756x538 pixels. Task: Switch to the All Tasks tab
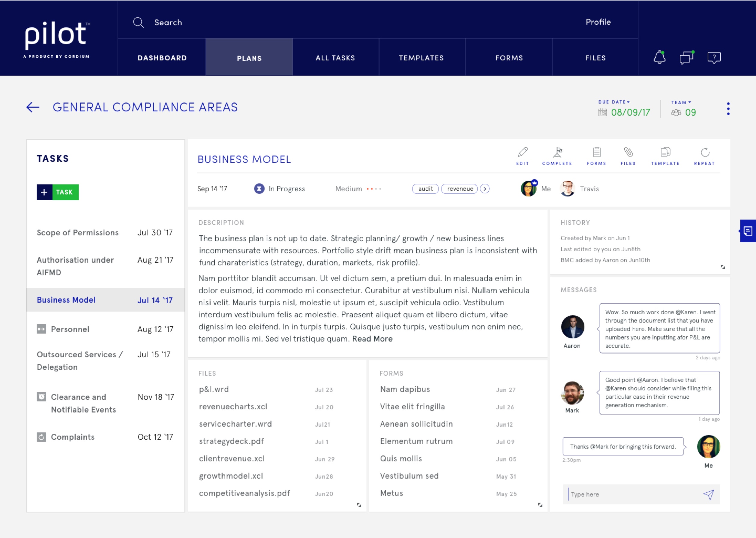[x=335, y=58]
